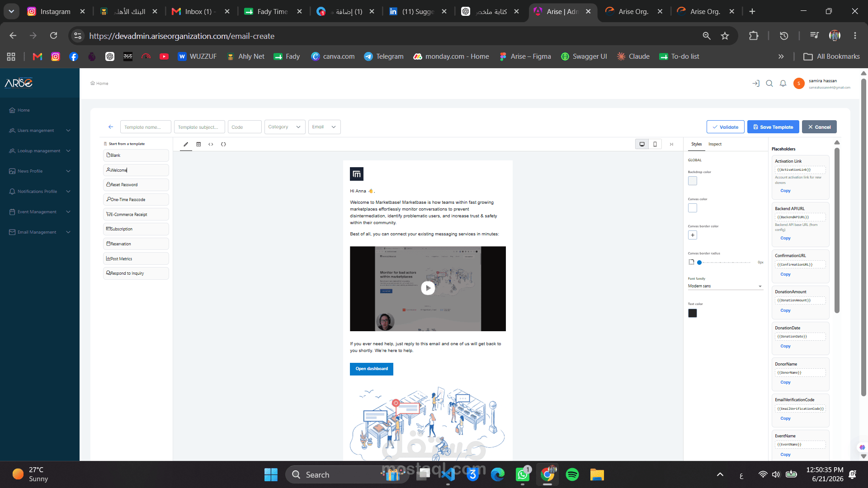Choose the Reset Password template
Image resolution: width=868 pixels, height=488 pixels.
tap(136, 185)
